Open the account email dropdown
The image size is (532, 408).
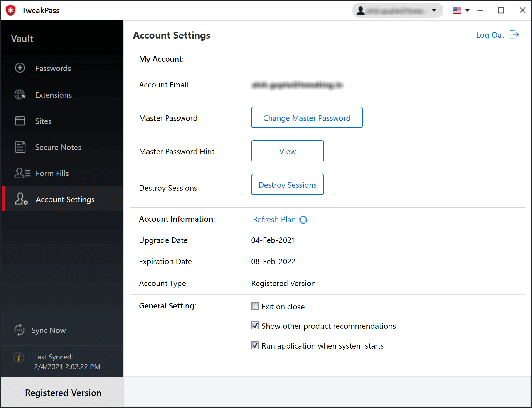pyautogui.click(x=434, y=10)
